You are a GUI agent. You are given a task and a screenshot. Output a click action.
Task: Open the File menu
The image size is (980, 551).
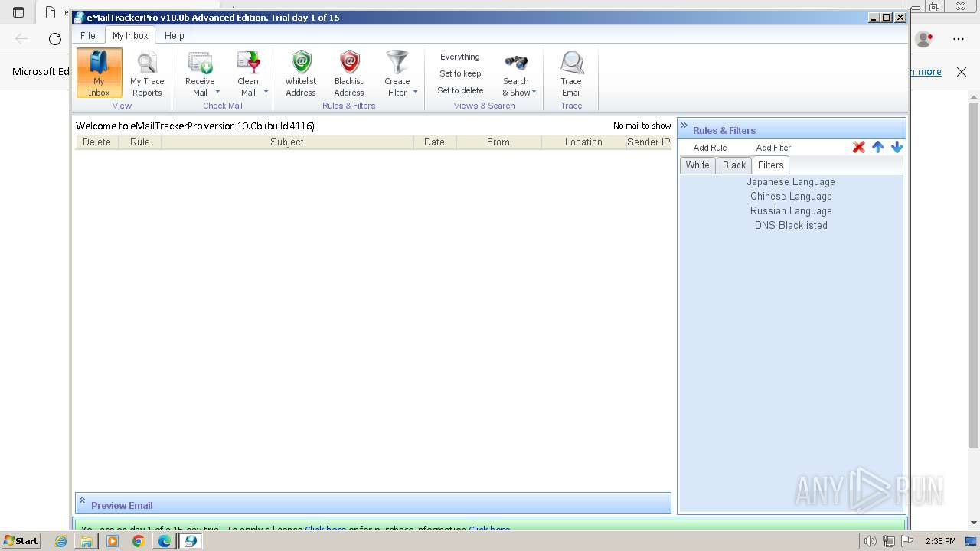point(88,36)
